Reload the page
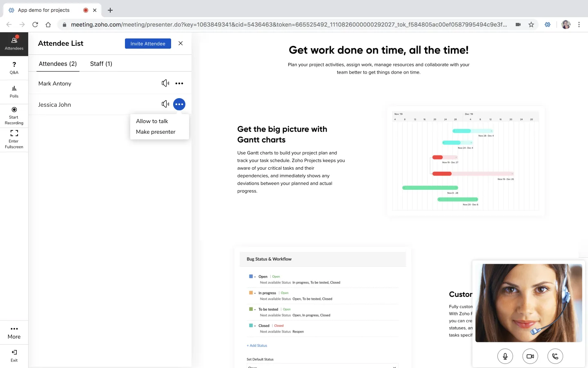The height and width of the screenshot is (368, 588). pyautogui.click(x=35, y=25)
